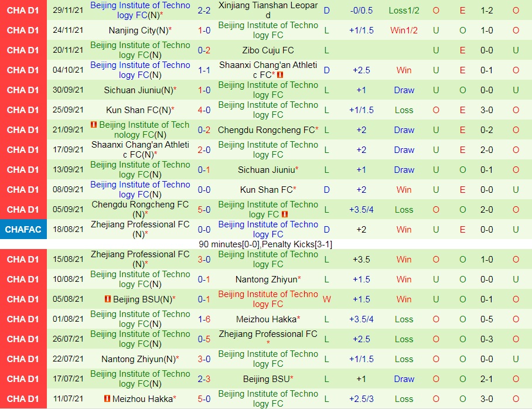Open Nantong Zhiyun away team on 10/08/21
Image resolution: width=532 pixels, height=409 pixels.
coord(268,280)
